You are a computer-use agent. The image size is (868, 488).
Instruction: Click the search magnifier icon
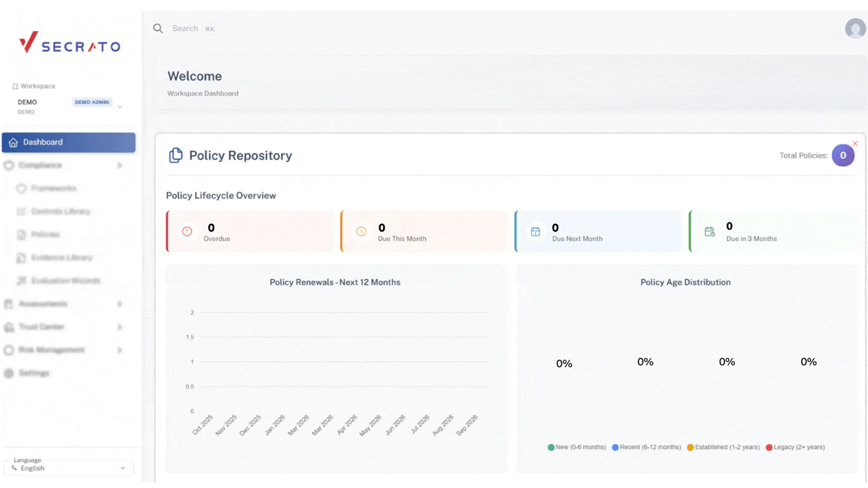158,28
